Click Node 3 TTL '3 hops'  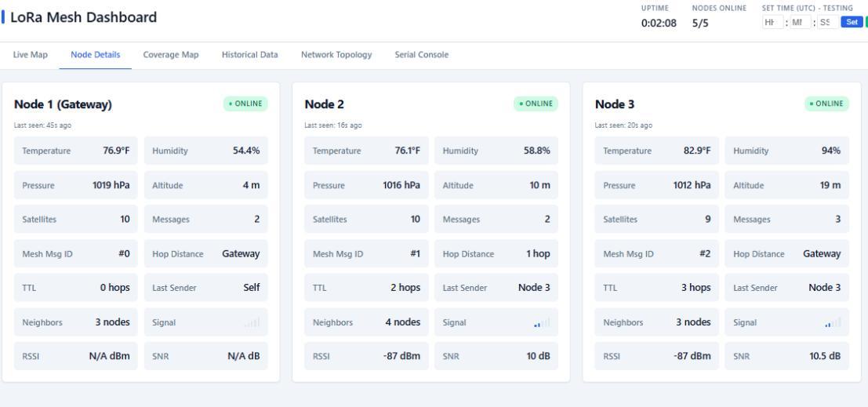[695, 287]
